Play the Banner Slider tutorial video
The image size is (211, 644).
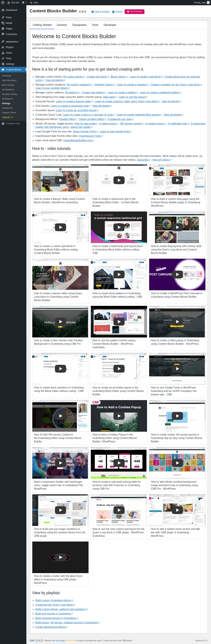tap(60, 180)
